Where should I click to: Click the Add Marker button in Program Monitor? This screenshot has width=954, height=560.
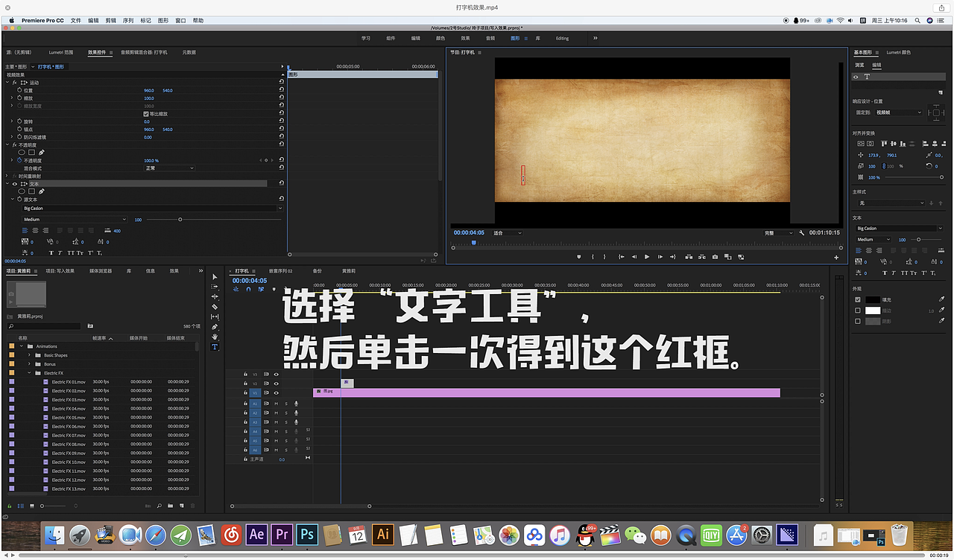[x=579, y=256]
